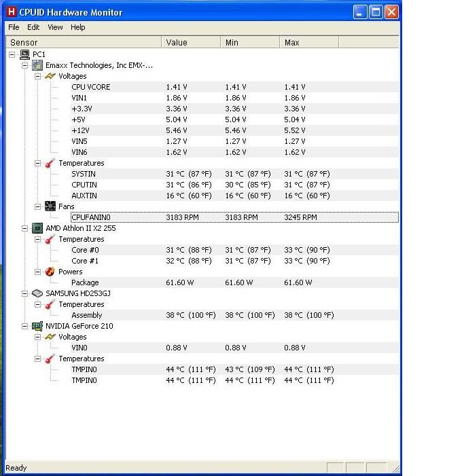
Task: Click the window resize grip corner
Action: click(395, 468)
